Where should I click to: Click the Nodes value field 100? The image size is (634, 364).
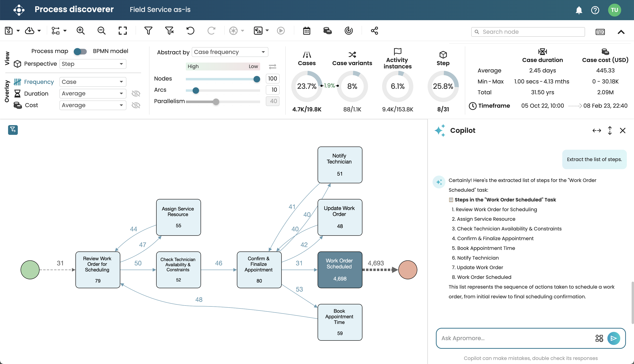272,79
